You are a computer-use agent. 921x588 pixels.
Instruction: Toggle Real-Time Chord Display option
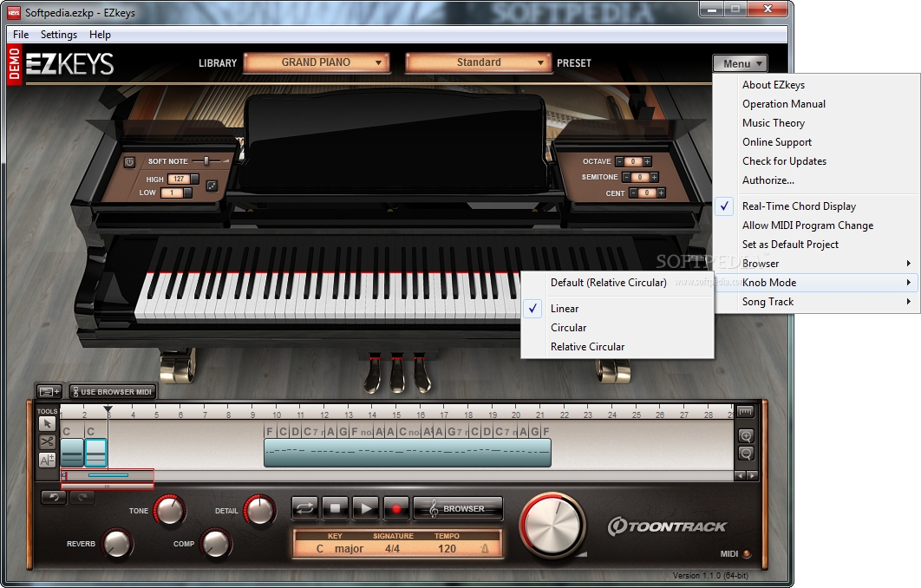pyautogui.click(x=817, y=206)
